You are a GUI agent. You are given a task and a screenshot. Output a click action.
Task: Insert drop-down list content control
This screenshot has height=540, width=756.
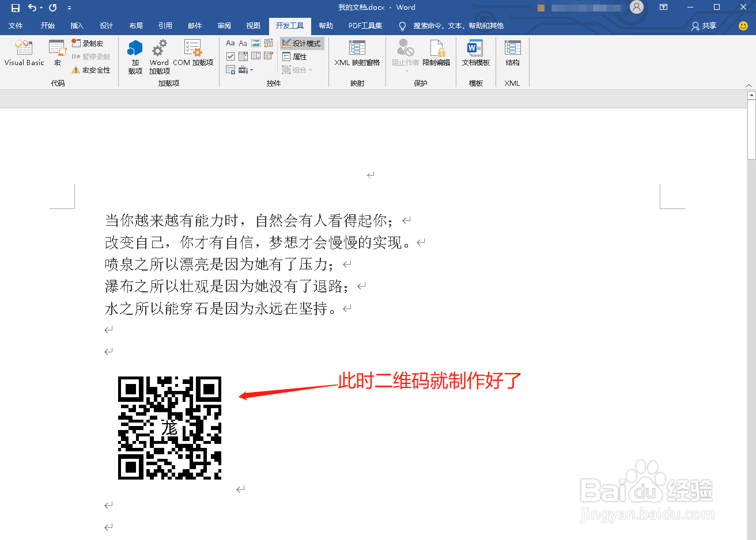coord(256,56)
